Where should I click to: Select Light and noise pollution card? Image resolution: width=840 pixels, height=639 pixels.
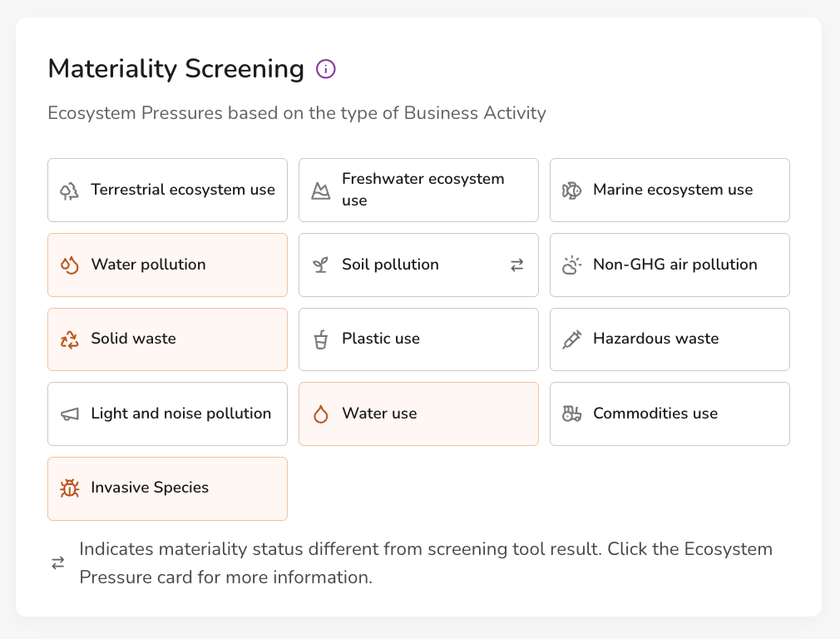[x=167, y=414]
